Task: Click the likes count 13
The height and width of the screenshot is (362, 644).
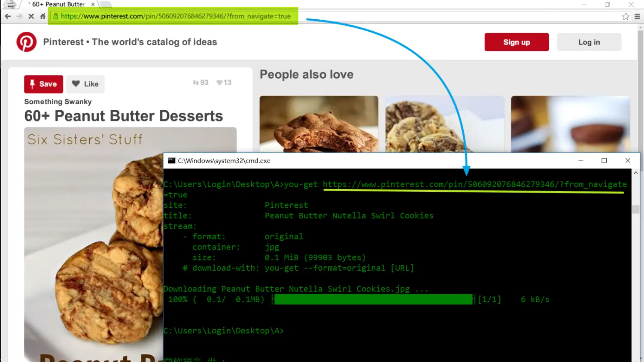Action: click(224, 82)
